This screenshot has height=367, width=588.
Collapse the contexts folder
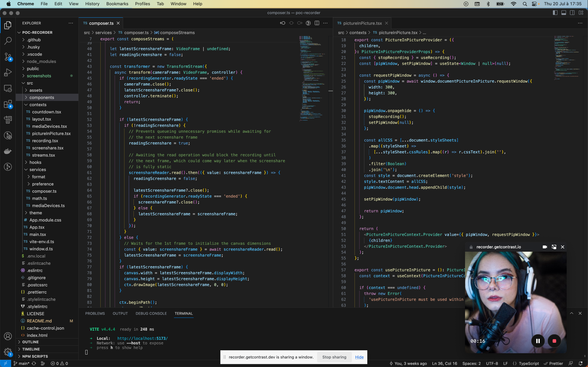[x=47, y=105]
